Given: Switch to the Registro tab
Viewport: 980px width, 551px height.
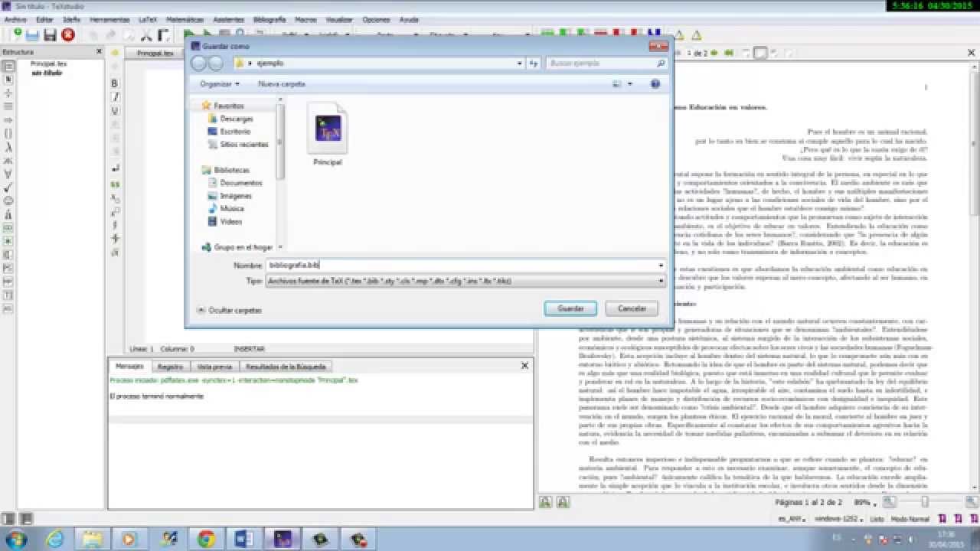Looking at the screenshot, I should [x=170, y=367].
